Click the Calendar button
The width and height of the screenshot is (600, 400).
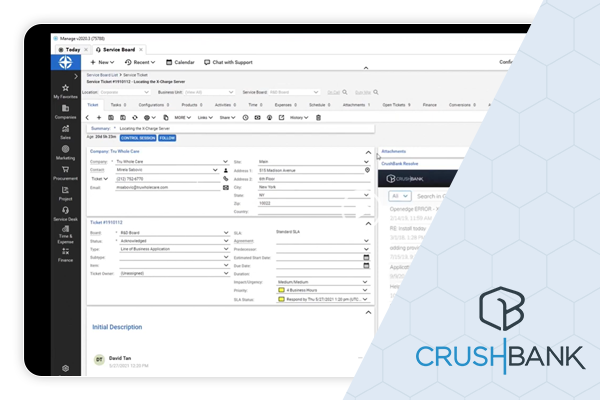[x=180, y=62]
